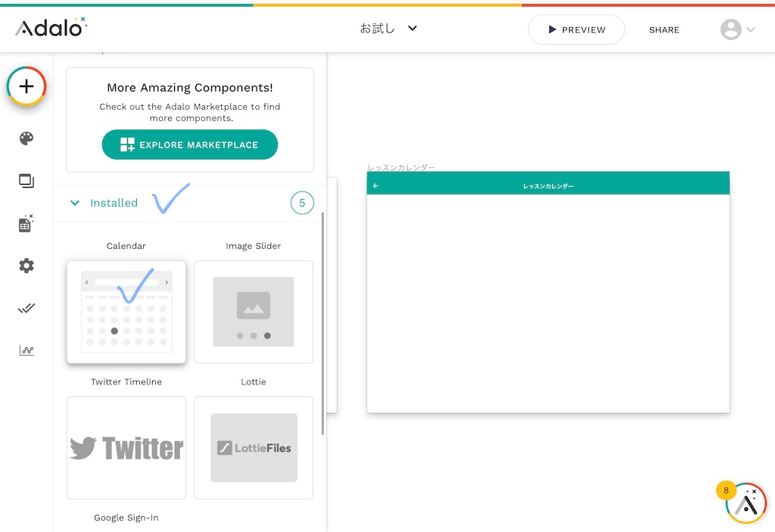Click the Google Sign-In component label
Screen dimensions: 775x532
[126, 518]
